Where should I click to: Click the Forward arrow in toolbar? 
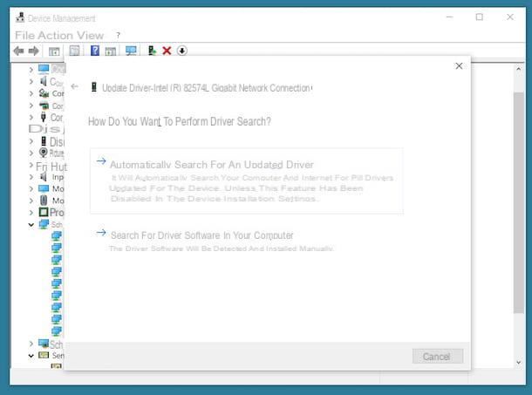33,51
